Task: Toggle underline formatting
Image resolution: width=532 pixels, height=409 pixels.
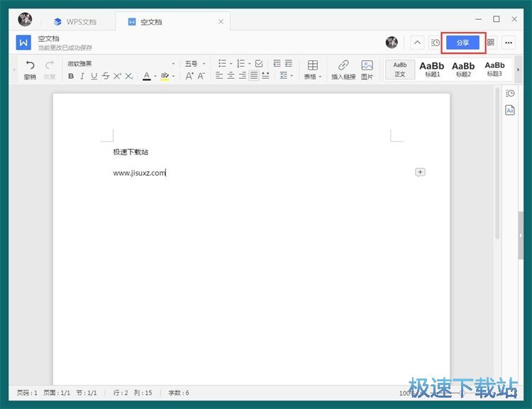Action: point(94,76)
